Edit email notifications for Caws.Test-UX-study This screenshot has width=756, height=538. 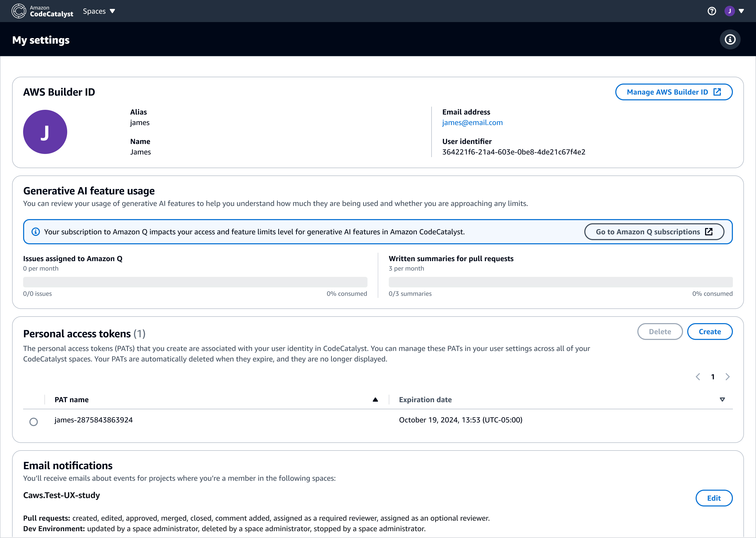coord(714,498)
